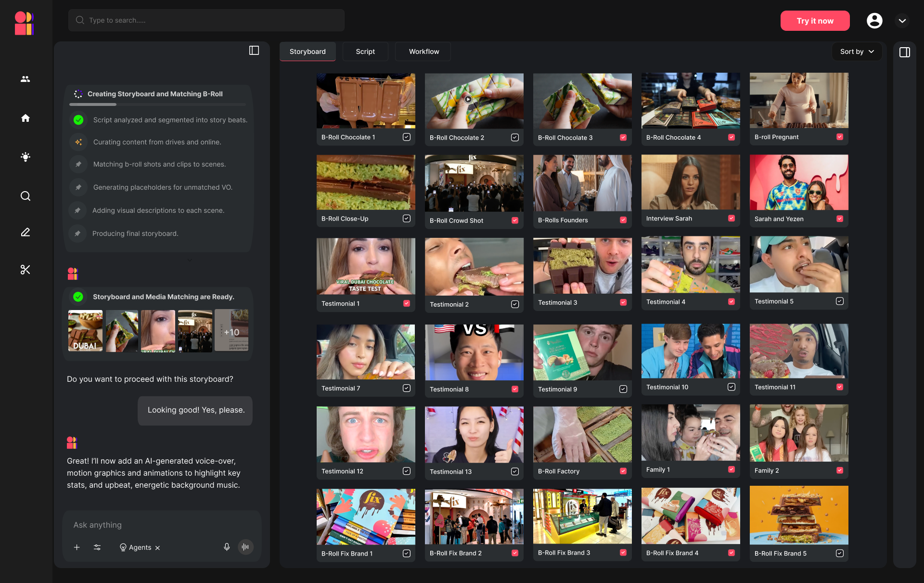Open the lightbulb ideas icon in sidebar
The height and width of the screenshot is (583, 924).
26,156
